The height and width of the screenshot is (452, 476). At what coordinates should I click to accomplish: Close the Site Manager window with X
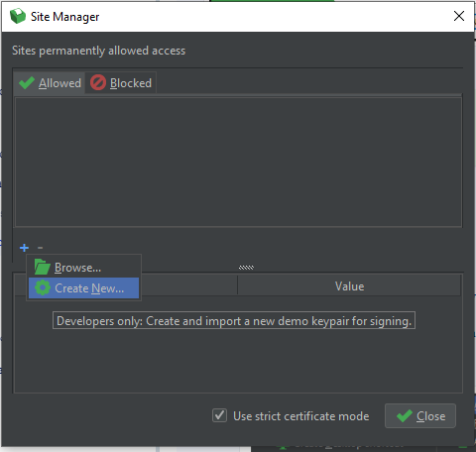459,16
